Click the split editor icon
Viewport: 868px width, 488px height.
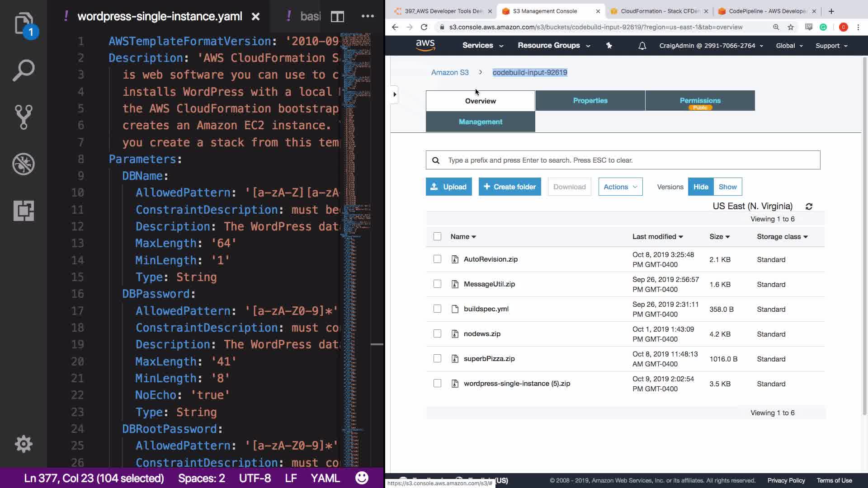337,17
